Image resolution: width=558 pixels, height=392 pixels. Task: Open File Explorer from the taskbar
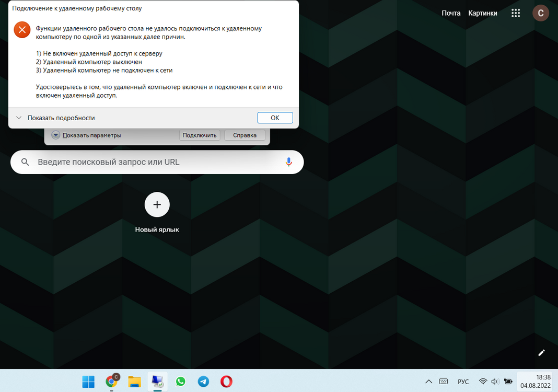click(134, 382)
